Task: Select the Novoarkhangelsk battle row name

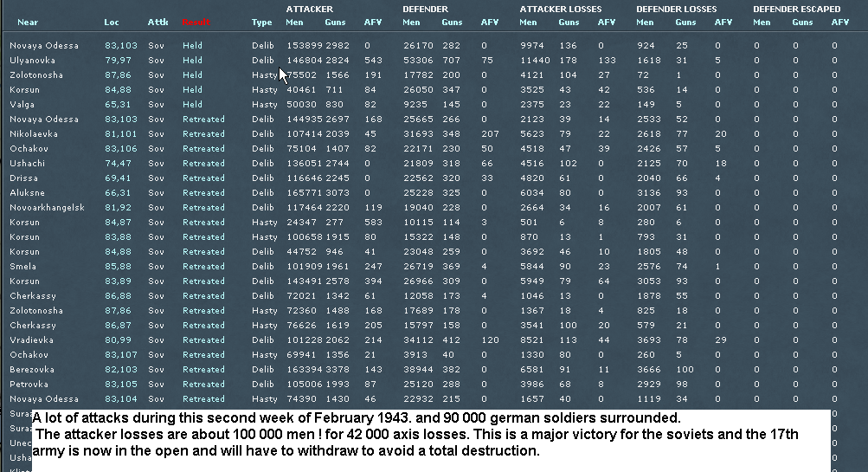Action: [x=47, y=207]
